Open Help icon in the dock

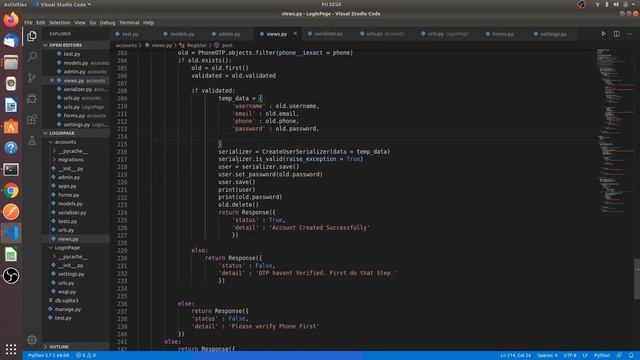(11, 148)
